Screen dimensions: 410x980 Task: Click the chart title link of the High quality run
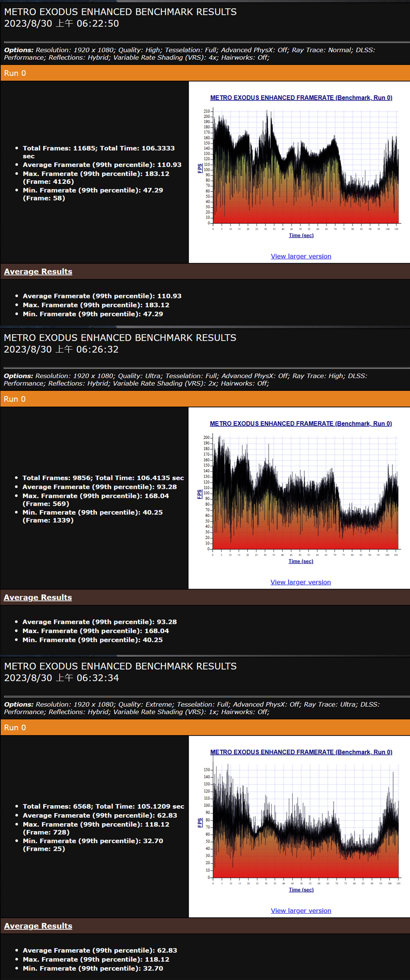click(301, 98)
